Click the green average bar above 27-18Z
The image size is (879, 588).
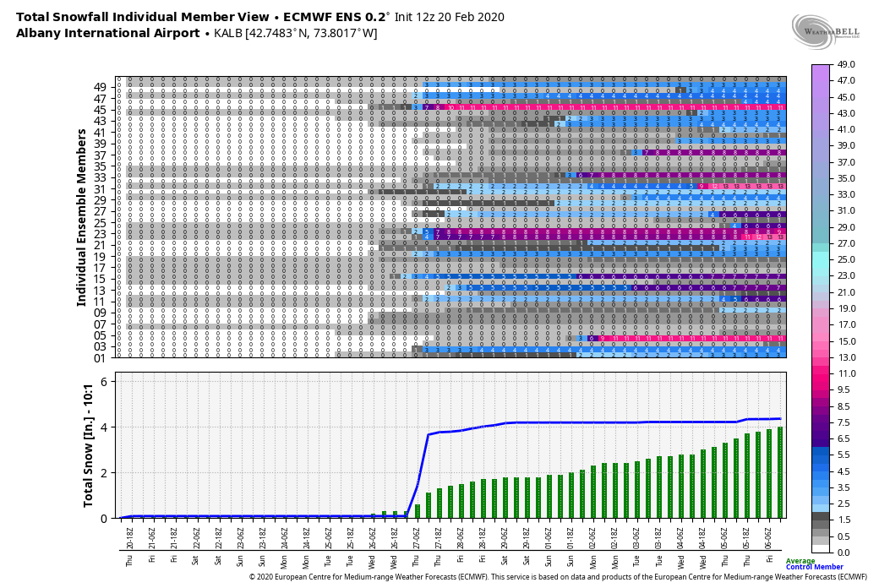click(x=439, y=504)
